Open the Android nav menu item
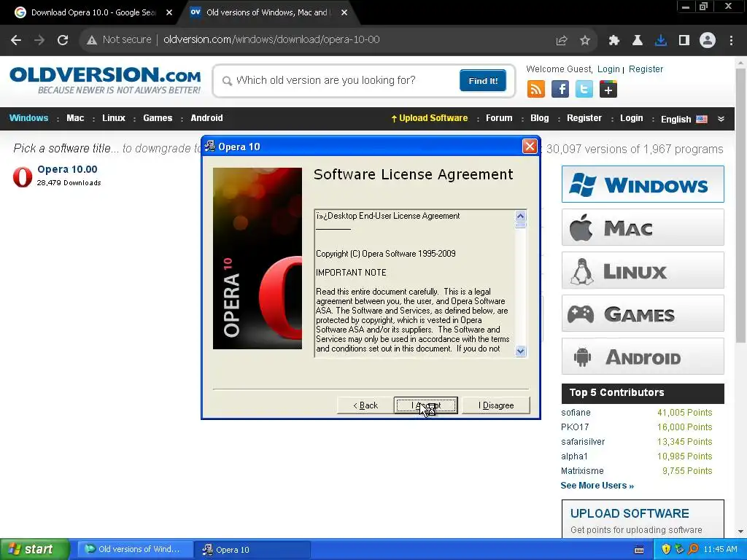747x560 pixels. [x=206, y=118]
